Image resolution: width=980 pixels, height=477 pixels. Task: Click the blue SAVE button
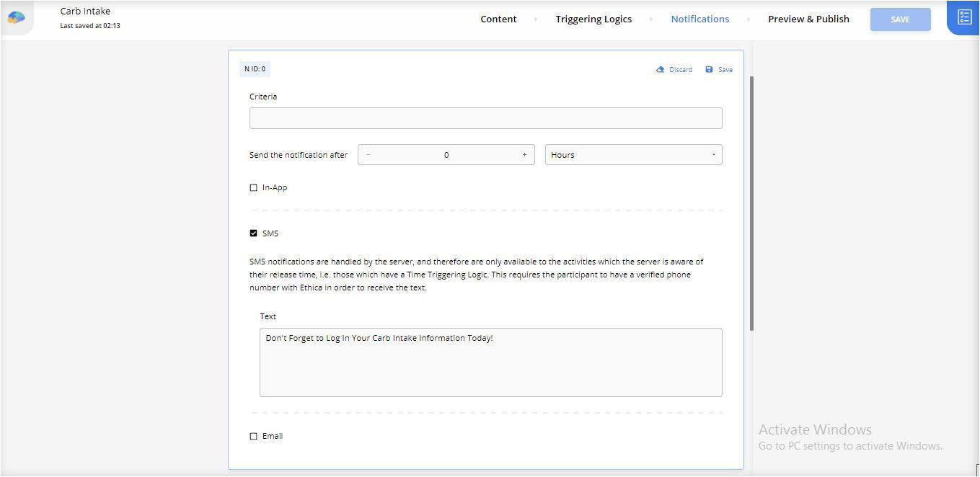(900, 19)
